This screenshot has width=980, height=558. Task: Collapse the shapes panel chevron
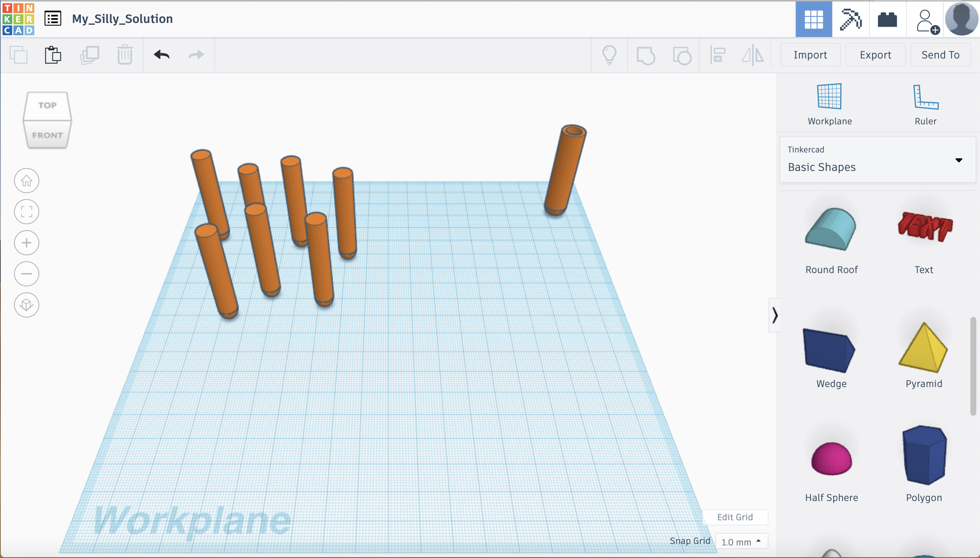point(774,315)
